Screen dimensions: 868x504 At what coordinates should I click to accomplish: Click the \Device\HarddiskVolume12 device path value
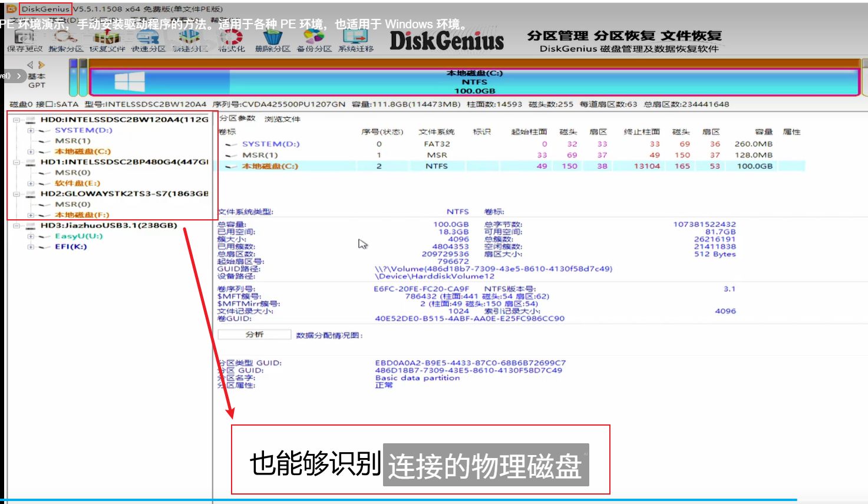[x=435, y=276]
